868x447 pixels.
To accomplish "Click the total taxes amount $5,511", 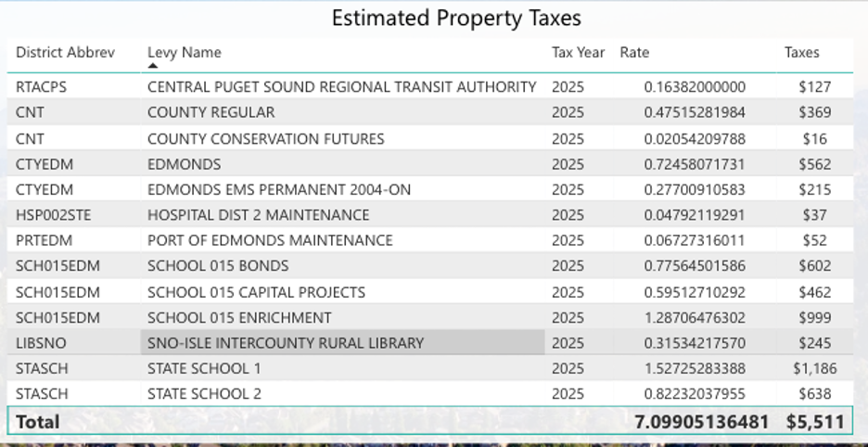I will pos(815,421).
